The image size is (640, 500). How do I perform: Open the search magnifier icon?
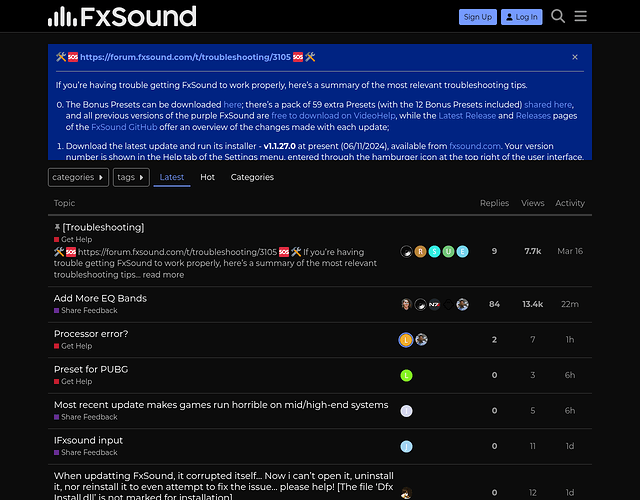[558, 16]
